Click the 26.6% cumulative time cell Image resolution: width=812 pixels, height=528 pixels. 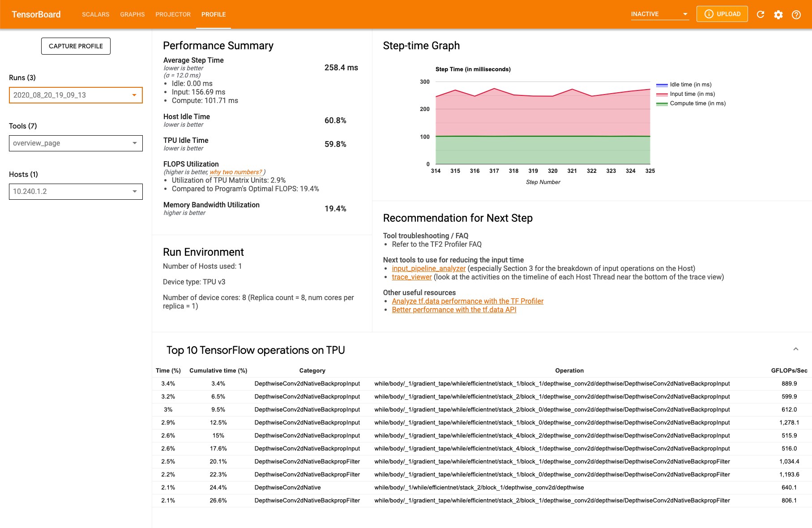tap(218, 500)
